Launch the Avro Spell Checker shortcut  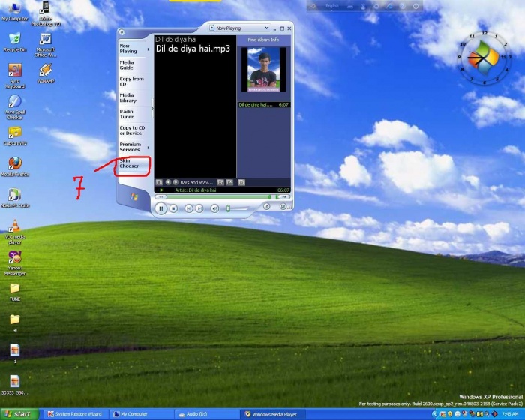(15, 106)
